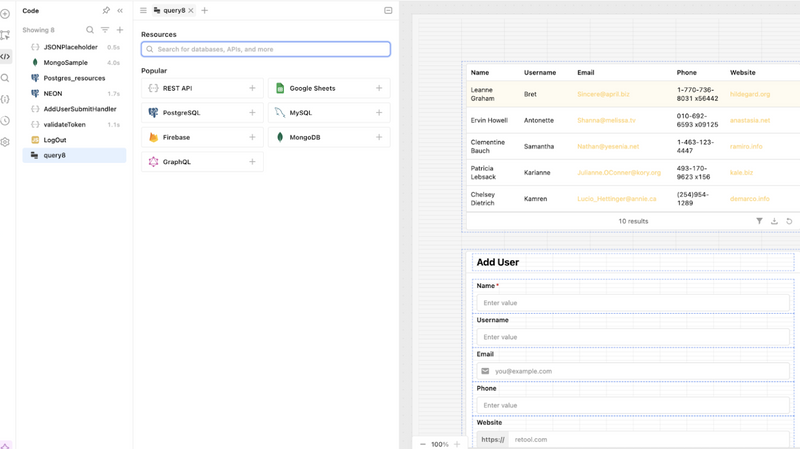Open the kale.biz website link
The height and width of the screenshot is (449, 800).
coord(741,172)
